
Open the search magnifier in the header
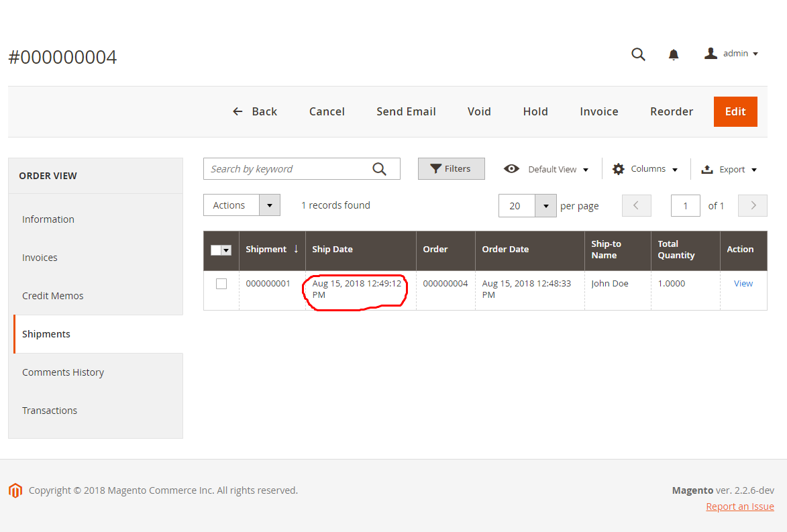point(637,54)
